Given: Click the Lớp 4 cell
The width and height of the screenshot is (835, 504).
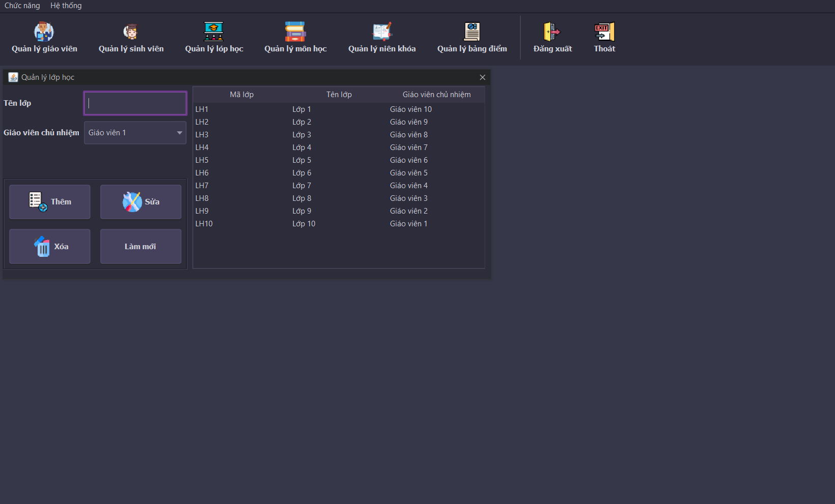Looking at the screenshot, I should 339,147.
